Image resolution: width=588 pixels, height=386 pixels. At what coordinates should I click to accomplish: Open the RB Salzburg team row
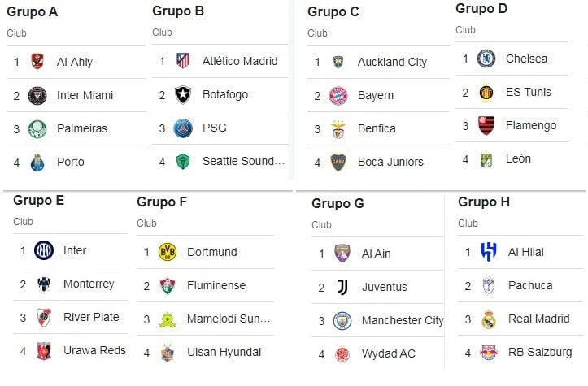(520, 352)
